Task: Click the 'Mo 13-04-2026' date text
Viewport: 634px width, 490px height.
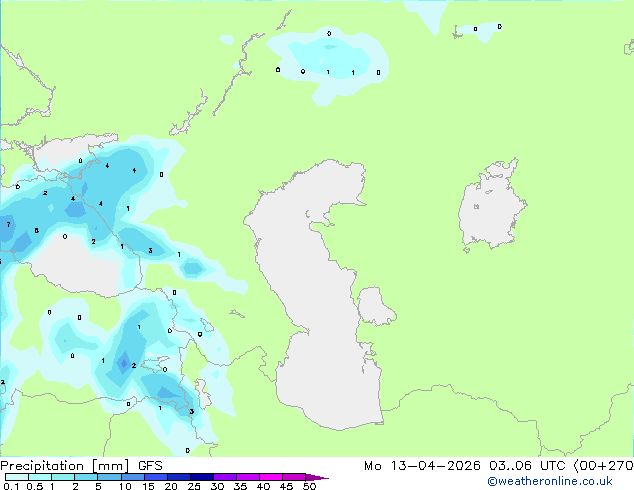Action: pos(422,466)
